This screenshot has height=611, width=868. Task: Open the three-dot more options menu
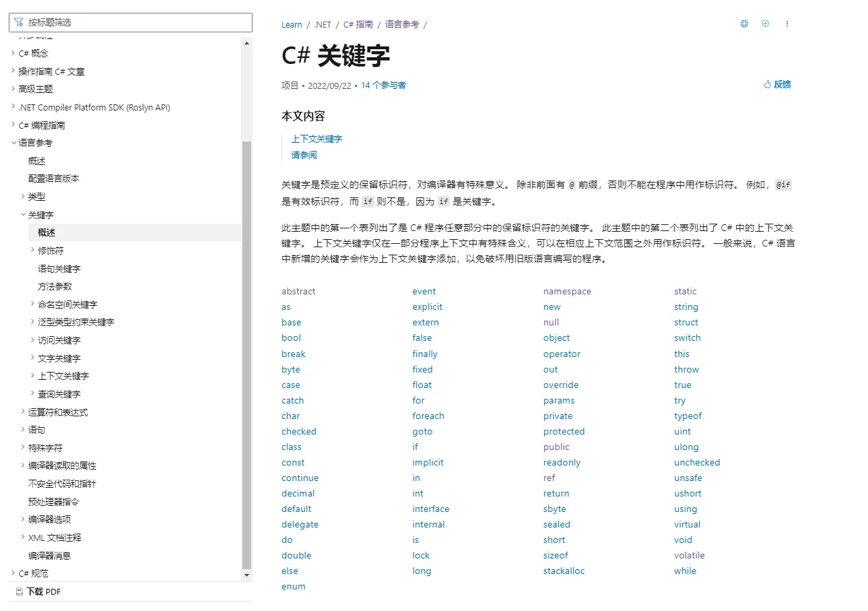click(x=787, y=24)
